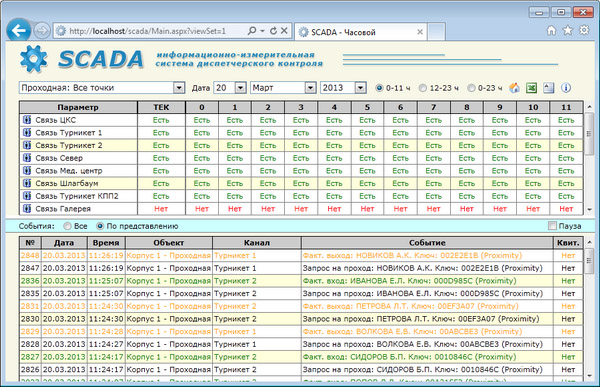Open the browser Home icon

[x=551, y=30]
